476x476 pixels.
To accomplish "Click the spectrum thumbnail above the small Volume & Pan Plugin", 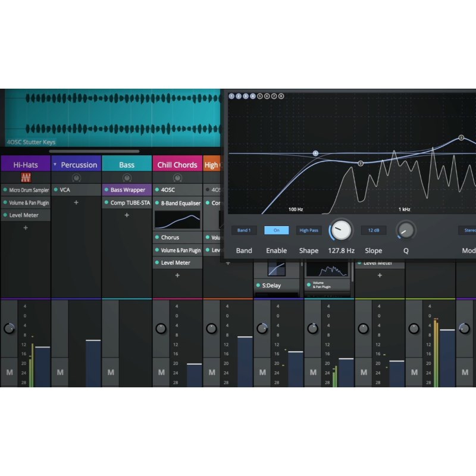I will [x=327, y=269].
